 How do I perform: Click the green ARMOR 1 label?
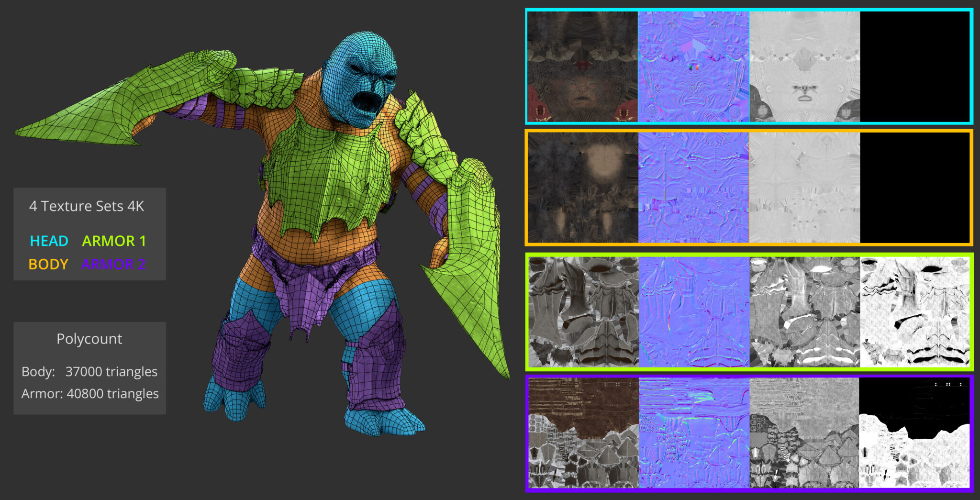coord(114,241)
